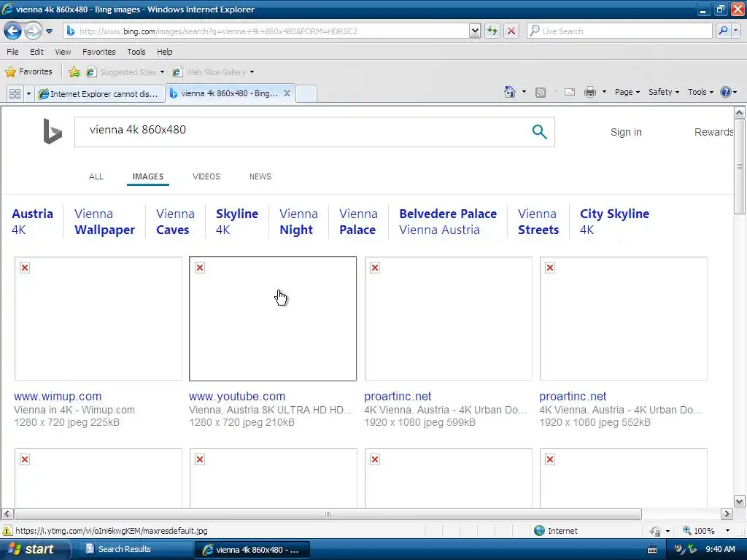The height and width of the screenshot is (560, 747).
Task: Close the vienna 4k Bing tab
Action: [287, 93]
